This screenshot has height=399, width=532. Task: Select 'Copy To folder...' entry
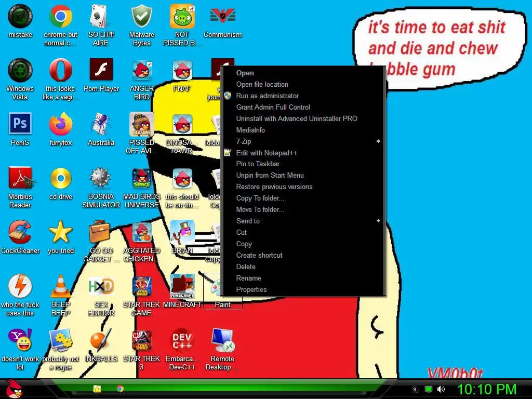coord(303,198)
